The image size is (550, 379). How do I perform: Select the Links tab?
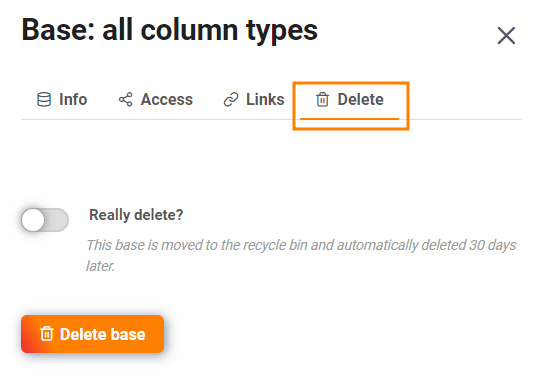point(254,99)
